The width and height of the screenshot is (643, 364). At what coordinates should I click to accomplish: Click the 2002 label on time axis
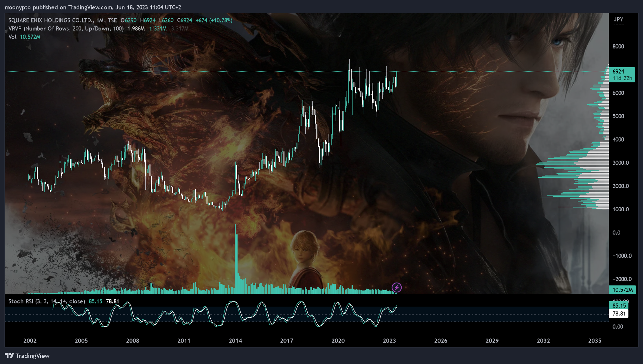pyautogui.click(x=30, y=341)
